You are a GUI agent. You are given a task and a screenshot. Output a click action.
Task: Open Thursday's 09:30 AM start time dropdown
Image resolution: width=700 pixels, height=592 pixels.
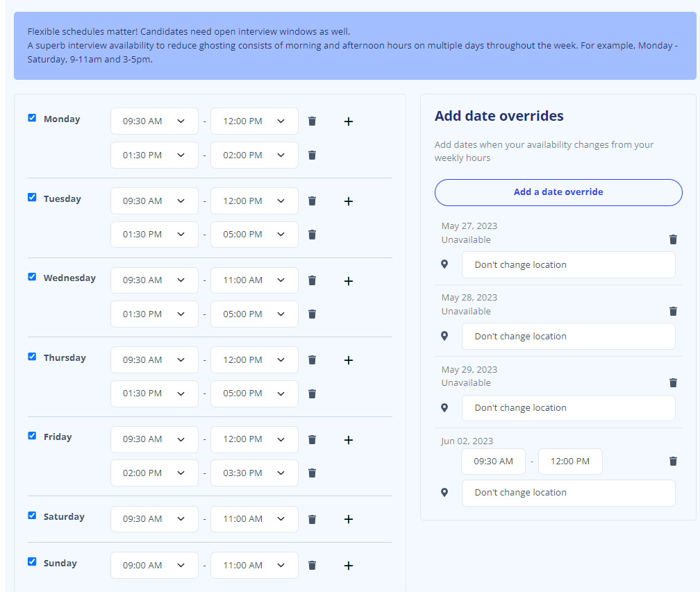(x=154, y=360)
